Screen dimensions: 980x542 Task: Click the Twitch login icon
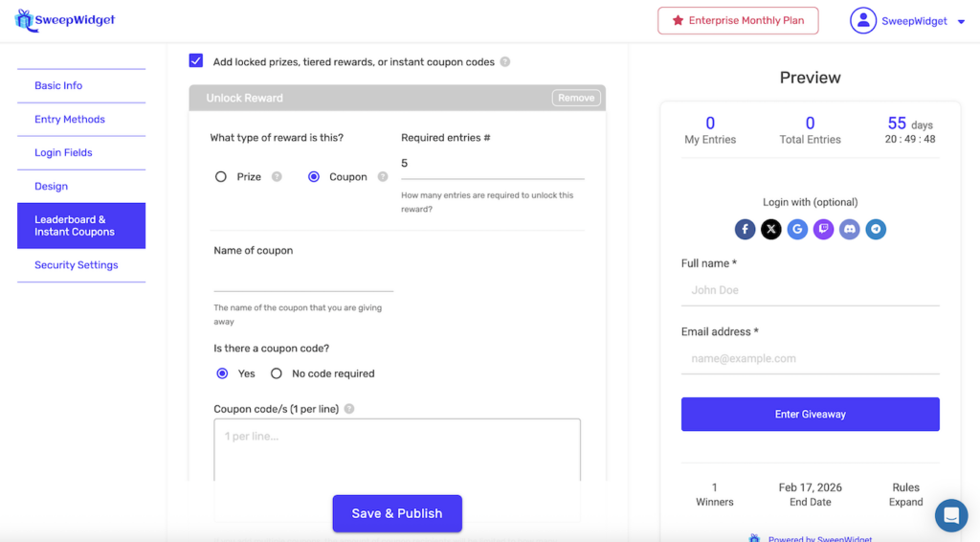(823, 230)
